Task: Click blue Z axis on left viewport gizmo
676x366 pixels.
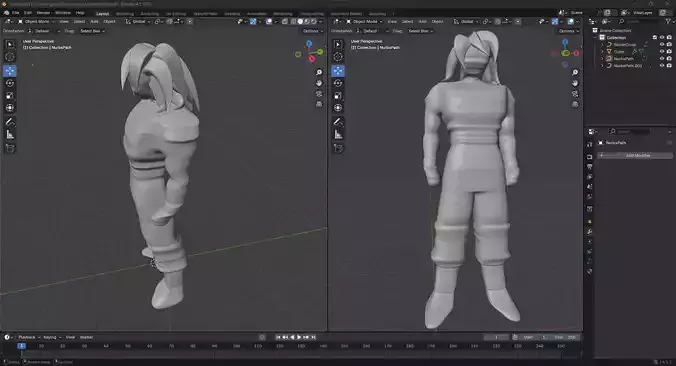Action: click(309, 44)
